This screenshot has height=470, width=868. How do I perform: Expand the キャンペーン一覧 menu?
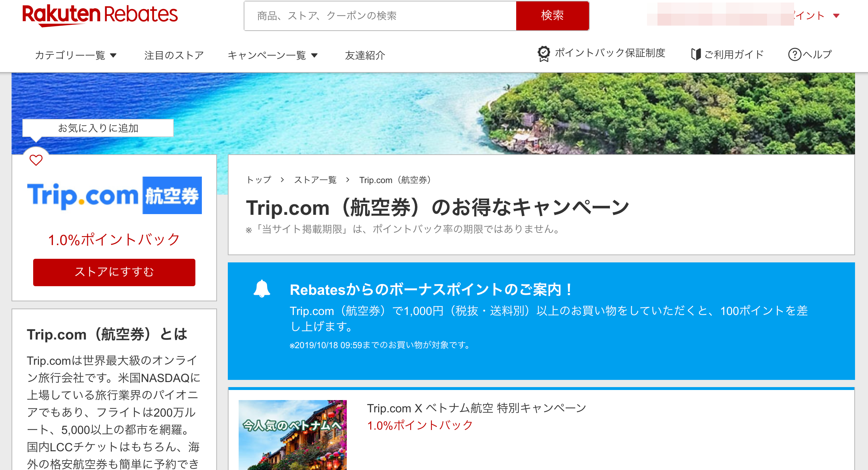[x=273, y=55]
